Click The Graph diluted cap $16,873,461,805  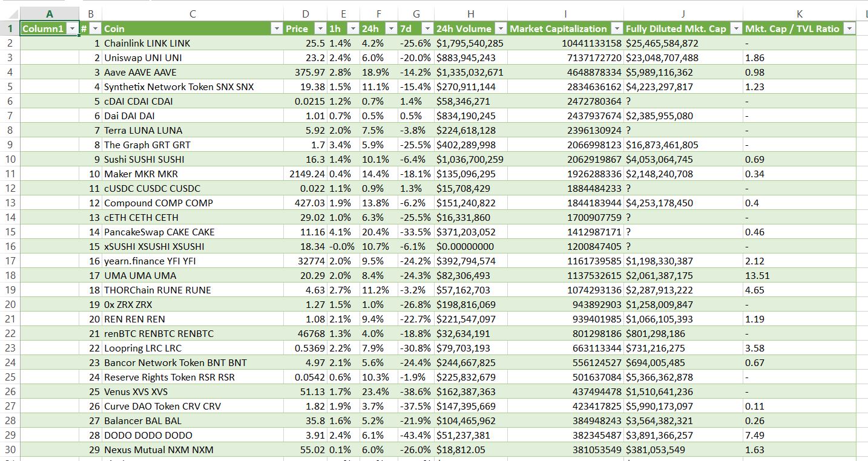pos(683,145)
